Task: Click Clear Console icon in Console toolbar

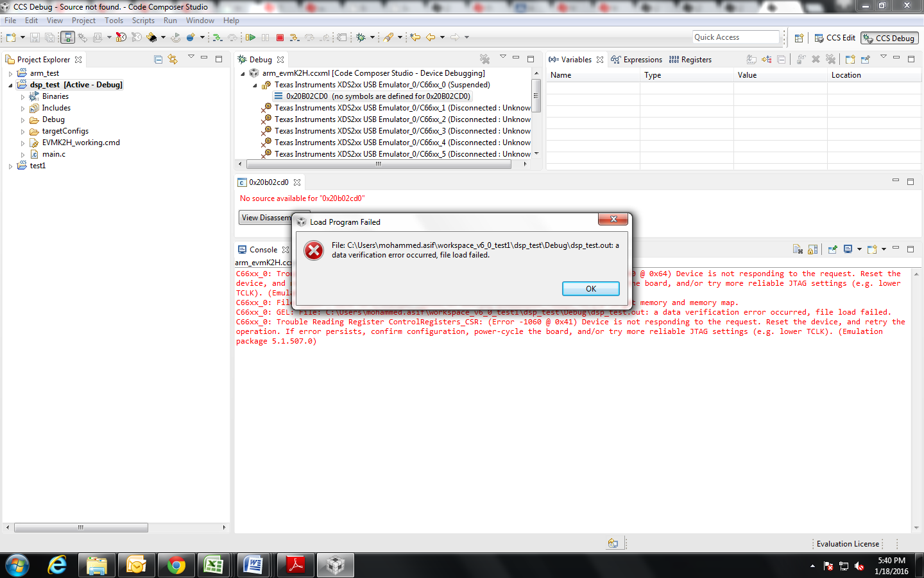Action: coord(798,249)
